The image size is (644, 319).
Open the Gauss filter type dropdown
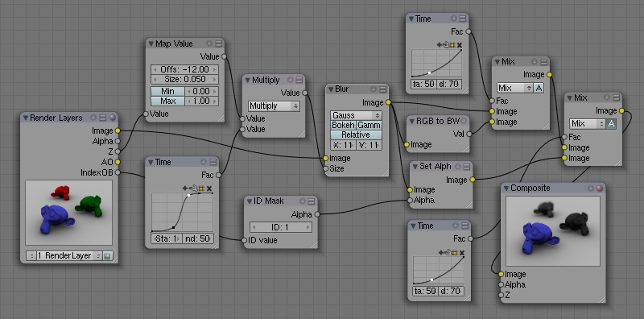point(356,115)
